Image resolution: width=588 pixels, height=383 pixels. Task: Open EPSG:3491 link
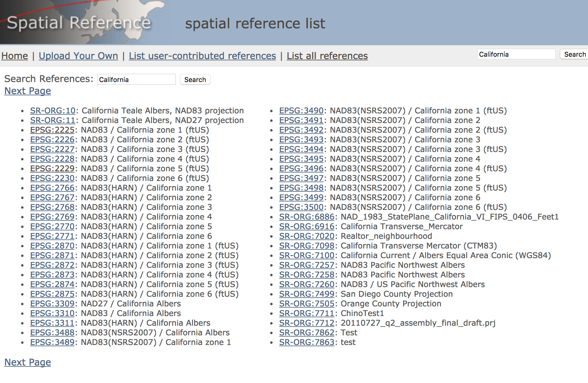[302, 120]
